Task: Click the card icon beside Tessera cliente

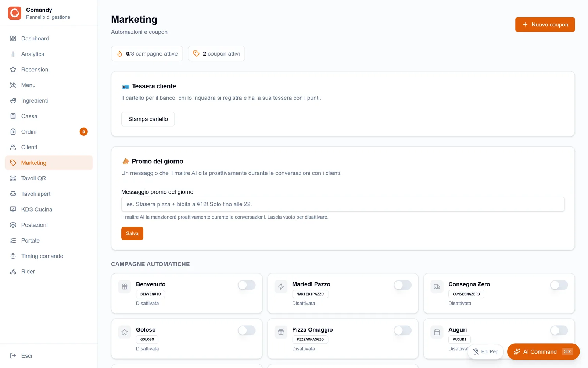Action: point(126,87)
